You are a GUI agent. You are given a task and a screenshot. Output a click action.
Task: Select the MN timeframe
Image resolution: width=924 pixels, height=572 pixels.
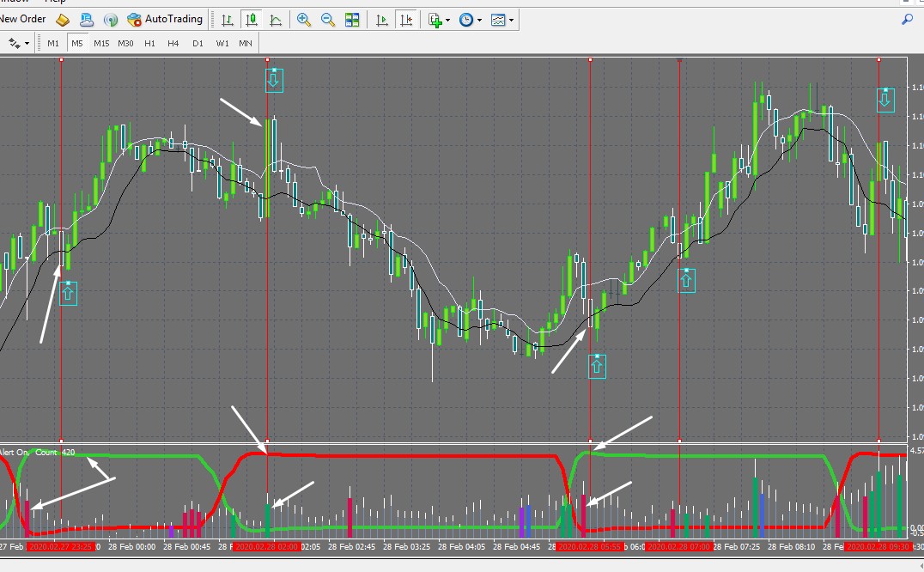[x=246, y=43]
